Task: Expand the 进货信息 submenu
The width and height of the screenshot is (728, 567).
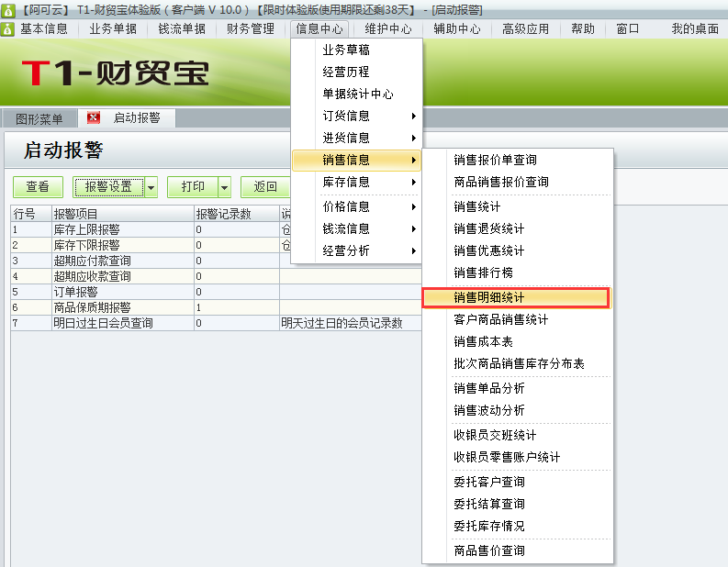Action: 356,138
